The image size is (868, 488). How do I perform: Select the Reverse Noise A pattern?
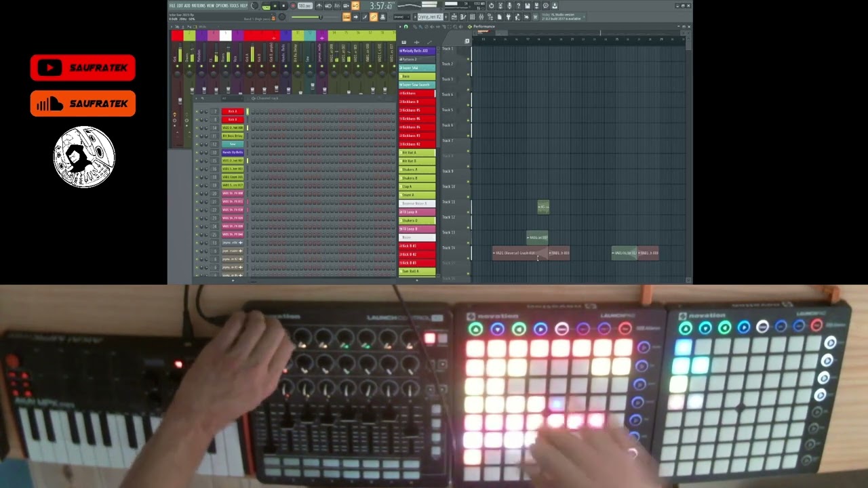pyautogui.click(x=417, y=203)
